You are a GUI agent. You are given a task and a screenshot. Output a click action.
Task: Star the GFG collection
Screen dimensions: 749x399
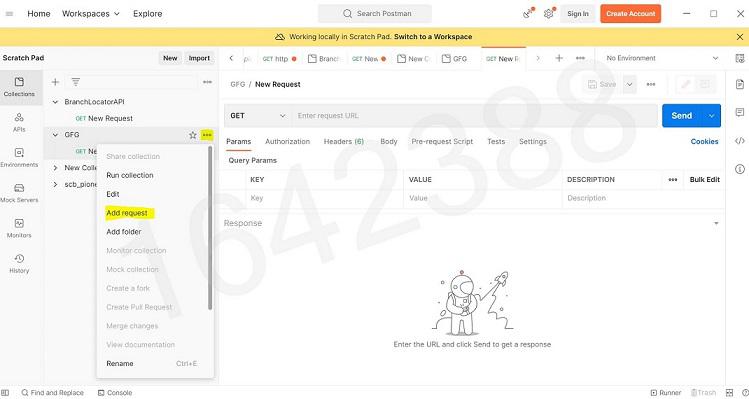[193, 135]
